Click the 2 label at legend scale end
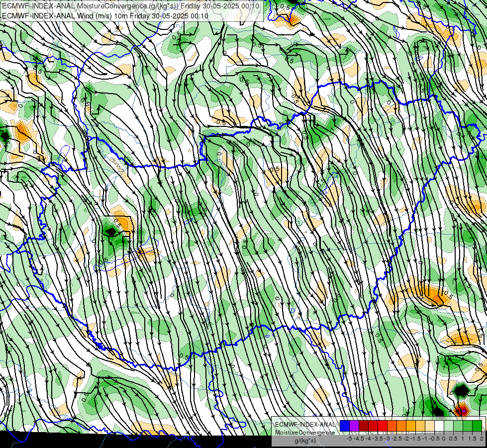This screenshot has height=448, width=487. pyautogui.click(x=482, y=439)
